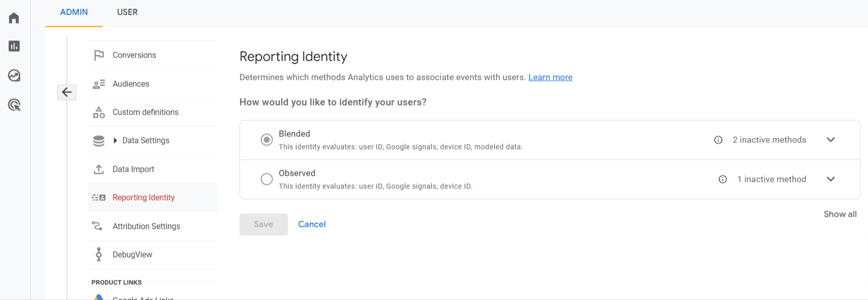Click the back arrow button

67,92
